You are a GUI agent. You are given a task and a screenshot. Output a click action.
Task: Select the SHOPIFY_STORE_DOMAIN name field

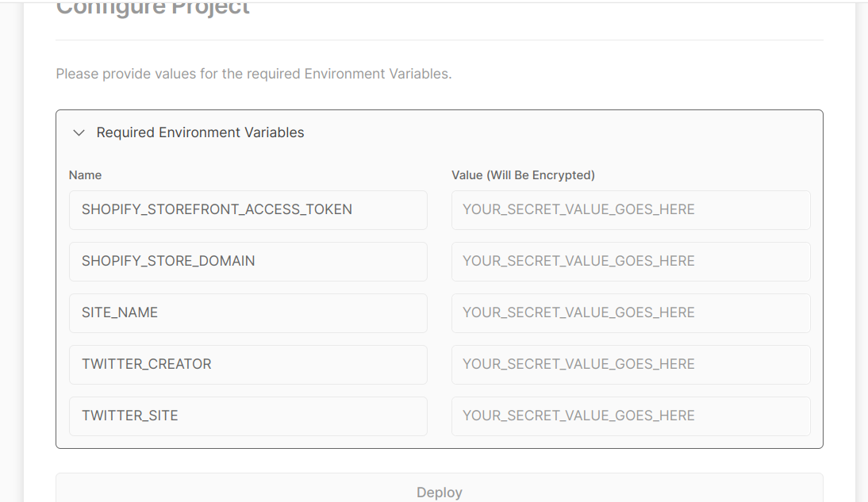tap(248, 261)
